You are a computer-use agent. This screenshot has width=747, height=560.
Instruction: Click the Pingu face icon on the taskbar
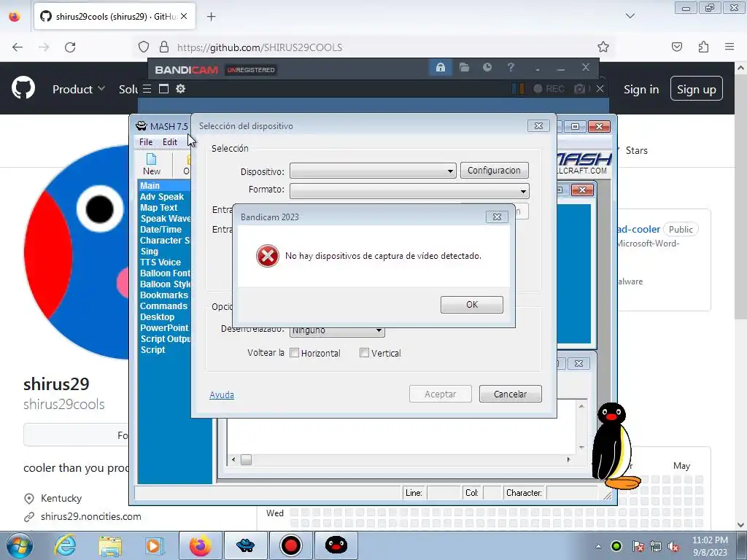(x=336, y=545)
